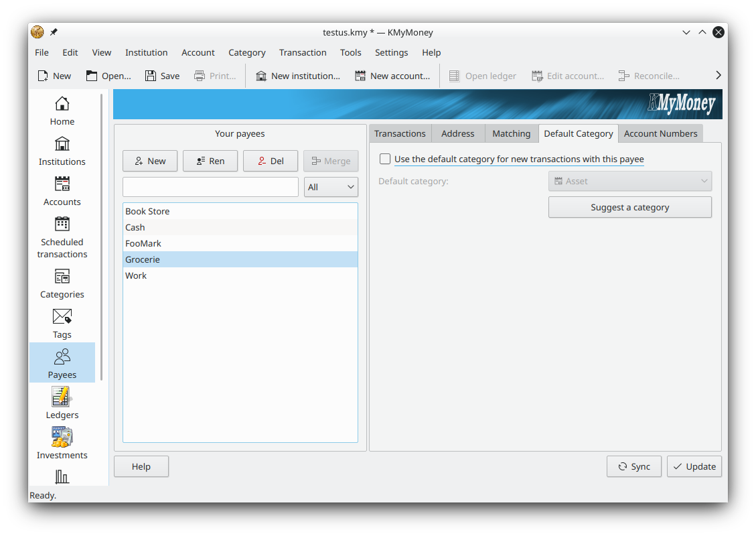Save the file via toolbar
The width and height of the screenshot is (756, 536).
tap(162, 76)
